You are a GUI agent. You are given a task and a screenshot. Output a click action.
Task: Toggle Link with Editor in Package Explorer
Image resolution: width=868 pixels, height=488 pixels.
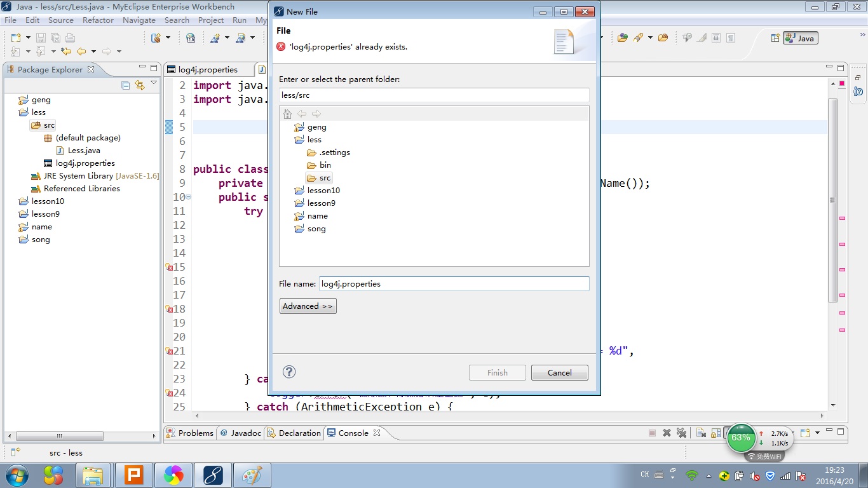(x=140, y=85)
